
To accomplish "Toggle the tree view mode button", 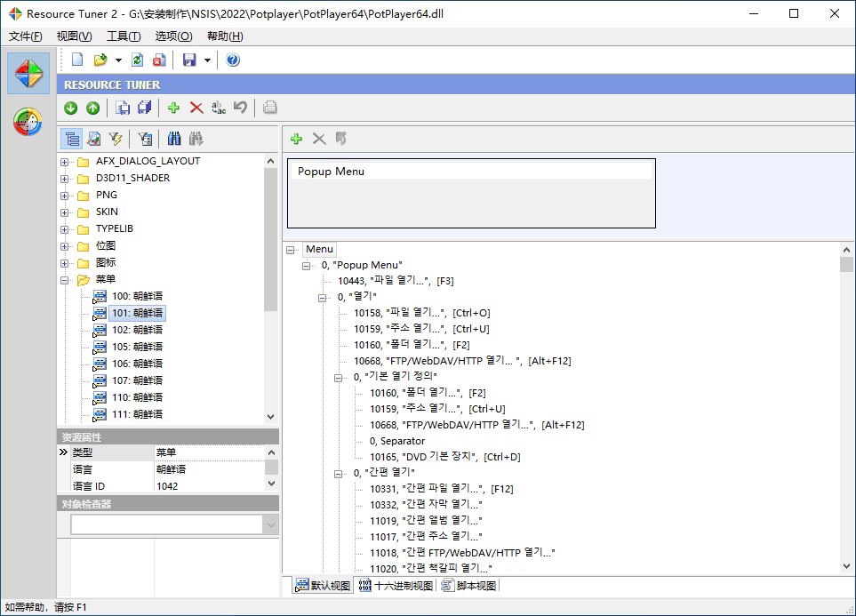I will click(x=72, y=139).
